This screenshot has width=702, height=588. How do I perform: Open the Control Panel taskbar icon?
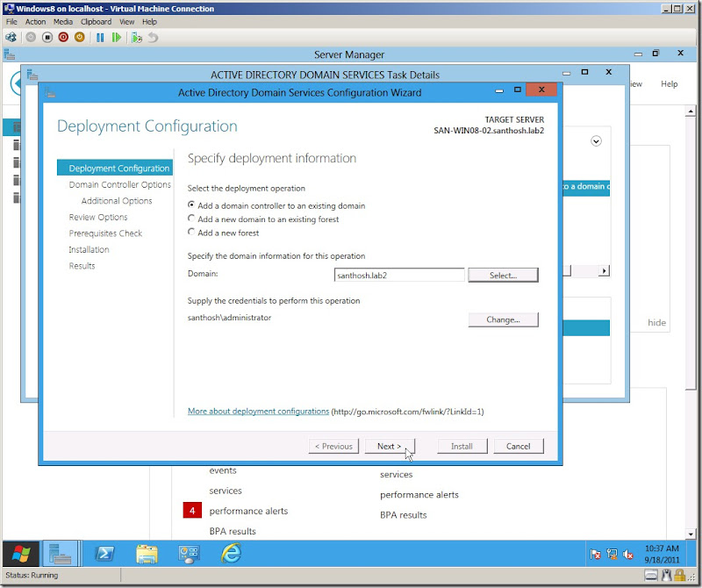pos(189,554)
